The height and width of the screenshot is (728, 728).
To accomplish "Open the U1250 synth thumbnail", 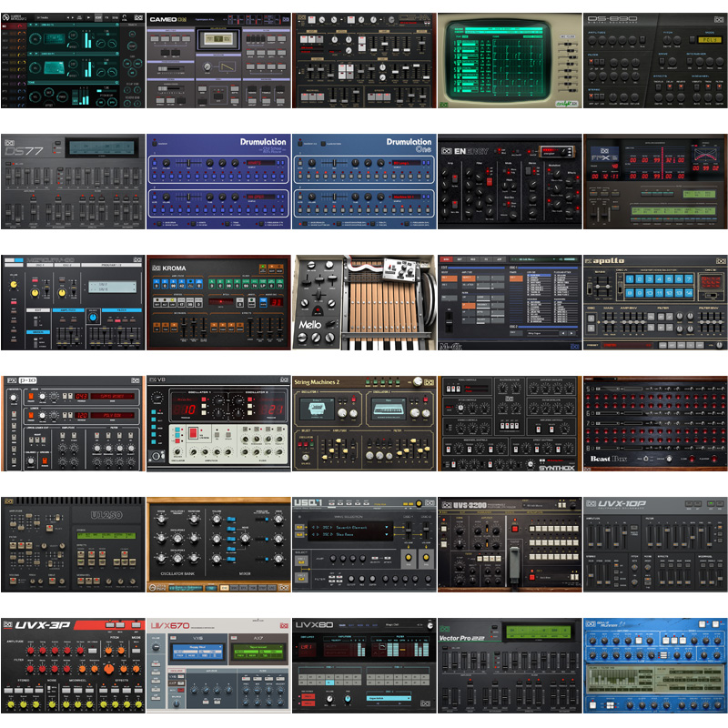I will click(x=73, y=544).
